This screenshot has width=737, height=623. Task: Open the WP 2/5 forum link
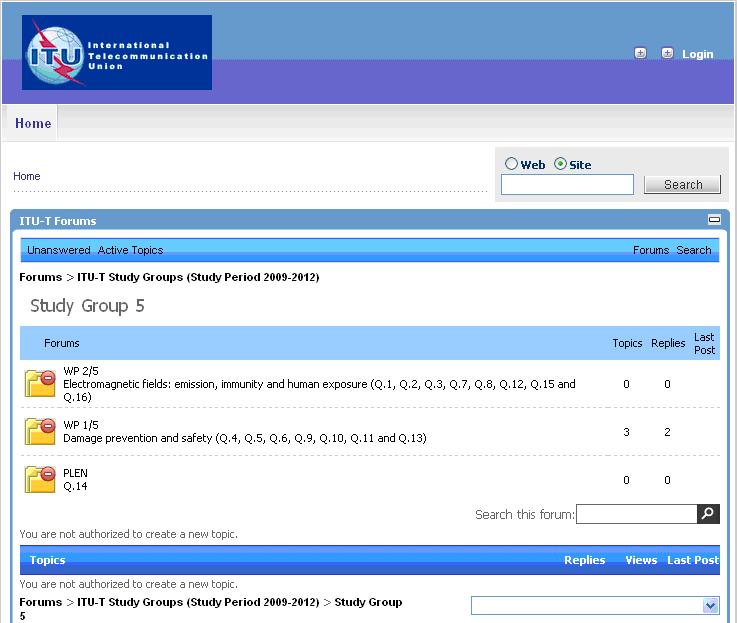click(x=81, y=371)
